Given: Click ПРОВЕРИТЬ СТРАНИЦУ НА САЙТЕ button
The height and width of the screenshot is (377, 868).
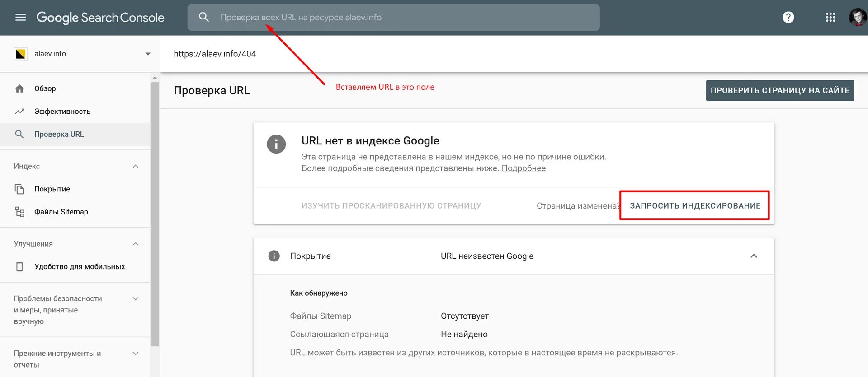Looking at the screenshot, I should [x=780, y=90].
